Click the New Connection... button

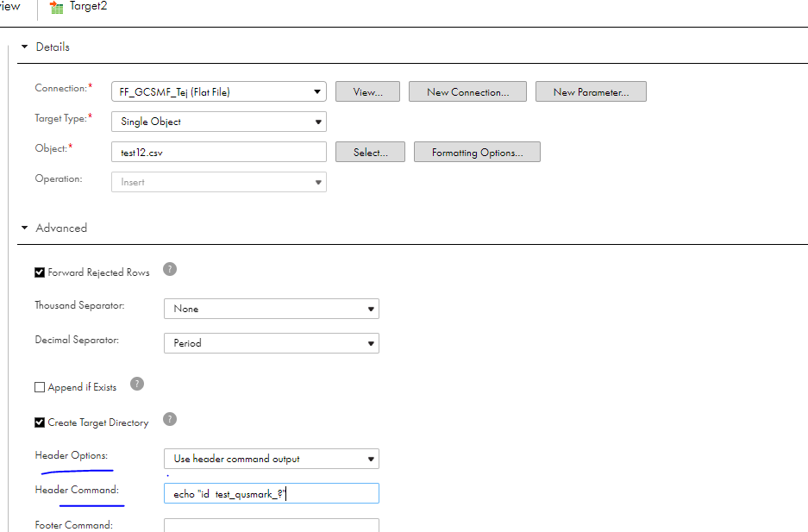(468, 91)
